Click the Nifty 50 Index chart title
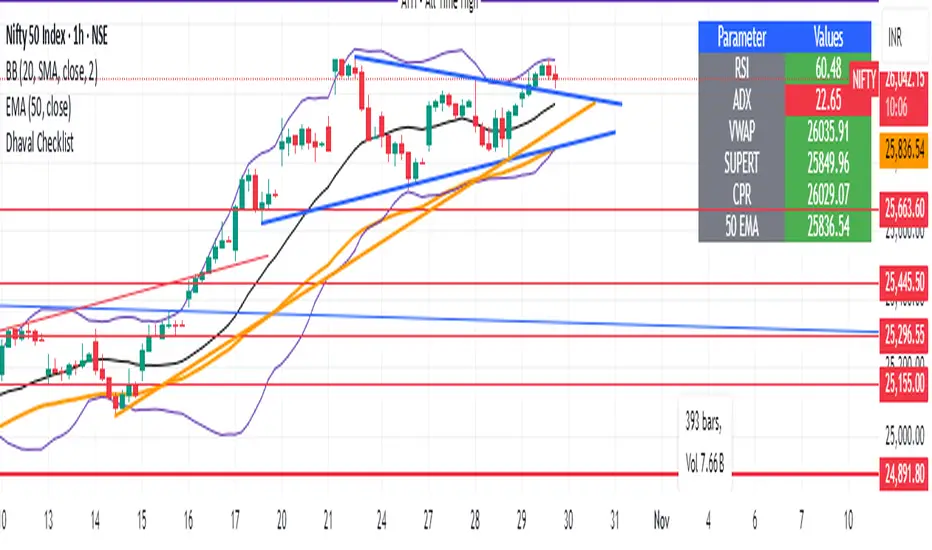 coord(56,36)
